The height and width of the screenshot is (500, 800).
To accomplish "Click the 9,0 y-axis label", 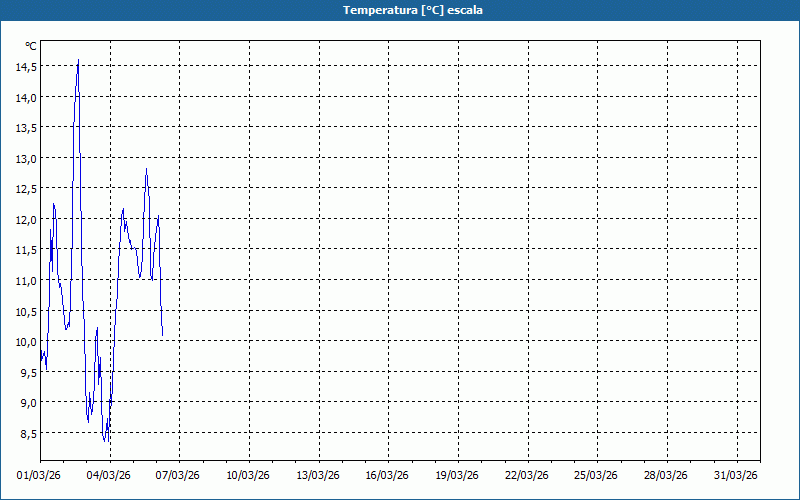I will 28,403.
